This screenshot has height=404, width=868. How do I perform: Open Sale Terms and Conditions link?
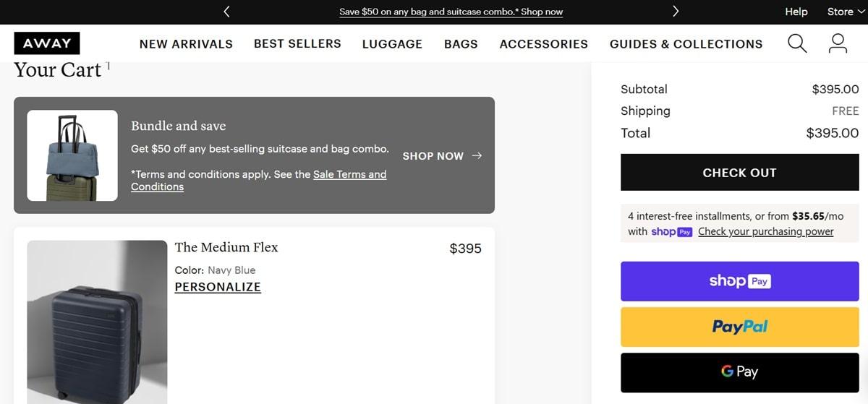pos(349,174)
